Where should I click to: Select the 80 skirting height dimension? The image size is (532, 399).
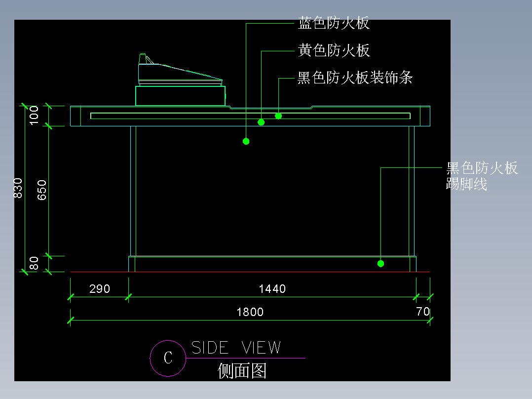34,263
